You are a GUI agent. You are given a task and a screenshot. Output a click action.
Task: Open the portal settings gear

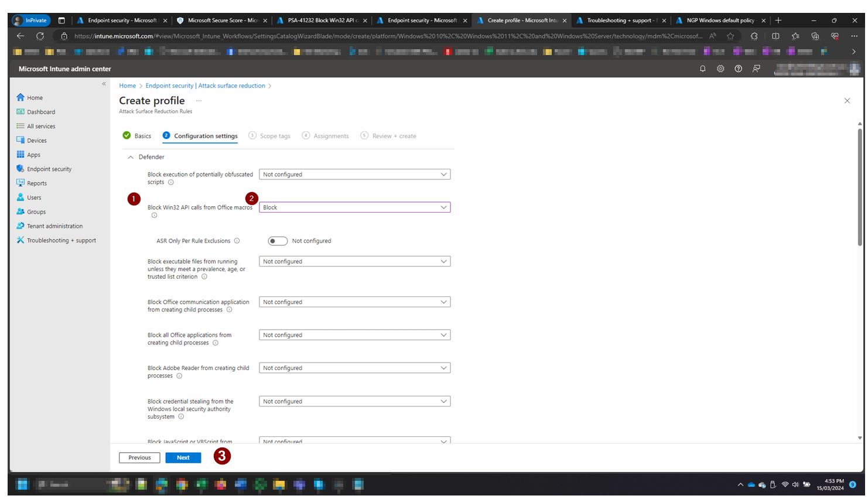click(x=720, y=69)
